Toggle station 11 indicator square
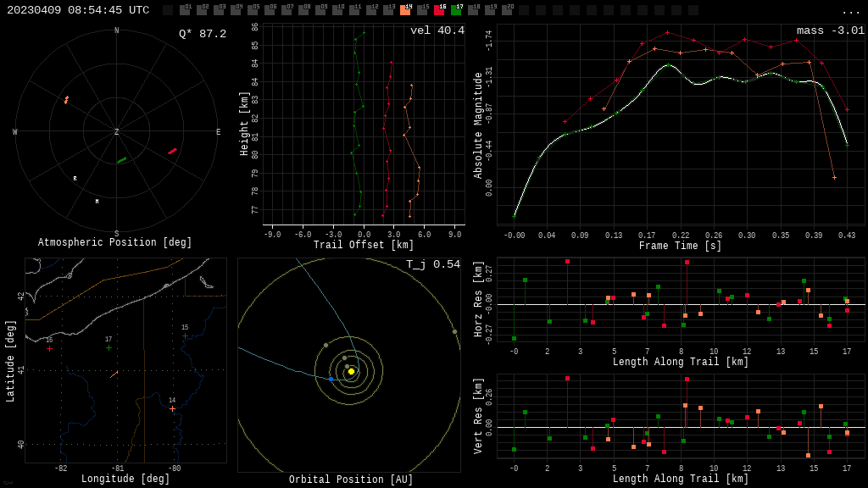The width and height of the screenshot is (868, 488). click(x=354, y=10)
